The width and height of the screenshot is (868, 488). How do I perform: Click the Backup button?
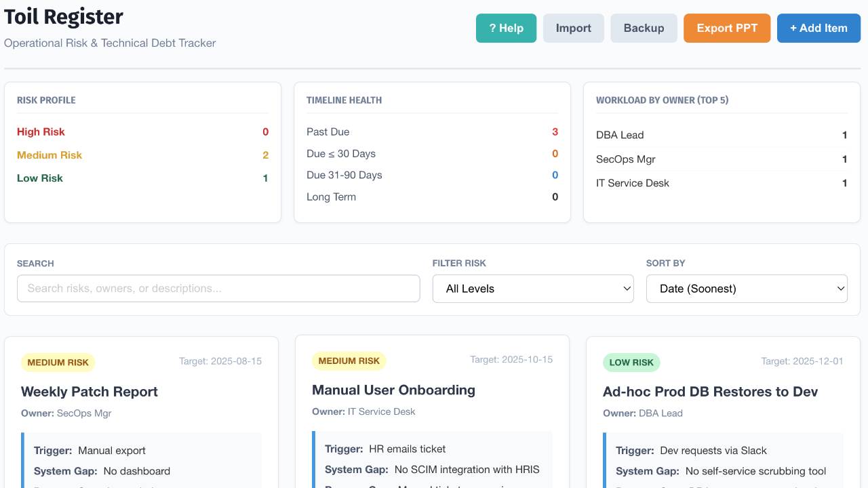(644, 28)
